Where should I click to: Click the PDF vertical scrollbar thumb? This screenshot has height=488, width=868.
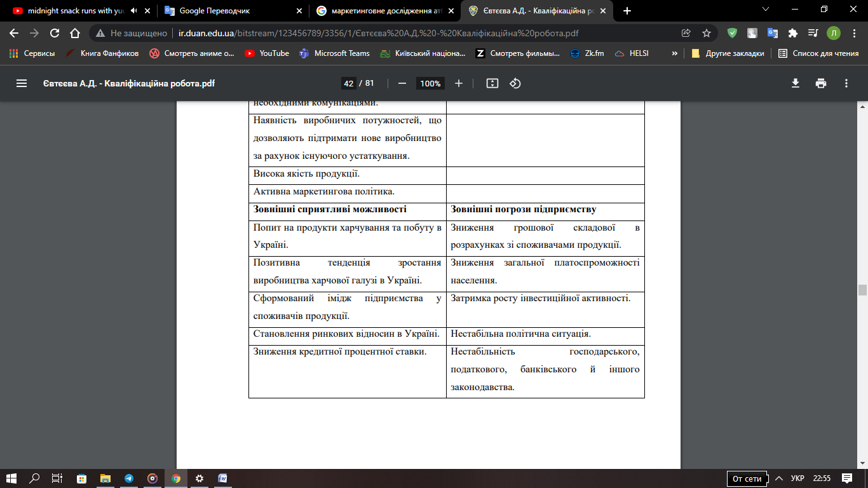[x=862, y=290]
